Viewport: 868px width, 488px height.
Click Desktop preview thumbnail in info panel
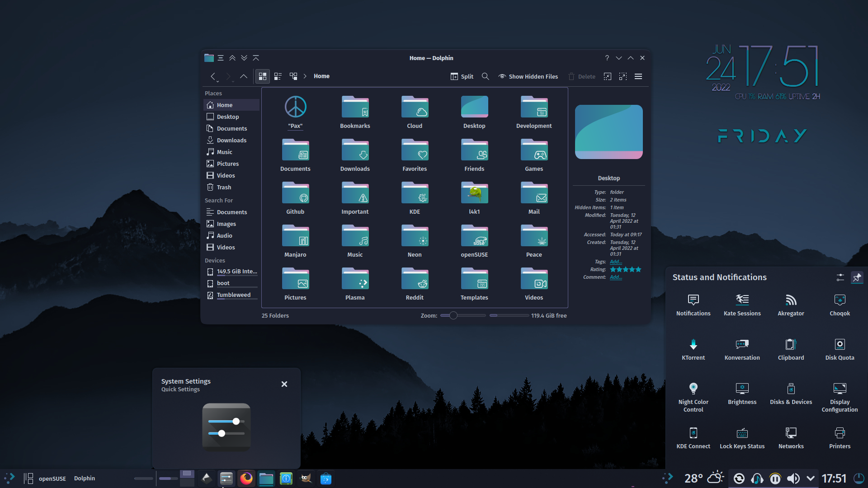[609, 132]
